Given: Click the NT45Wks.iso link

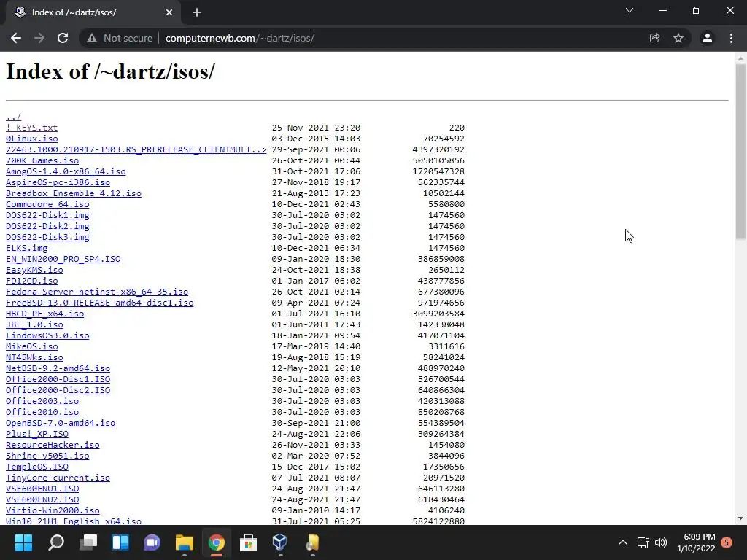Looking at the screenshot, I should tap(34, 357).
